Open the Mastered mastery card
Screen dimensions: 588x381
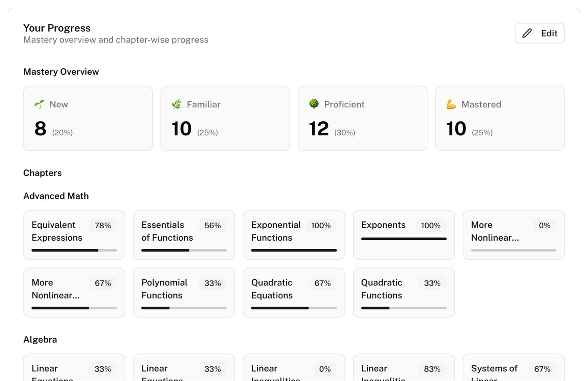(499, 118)
